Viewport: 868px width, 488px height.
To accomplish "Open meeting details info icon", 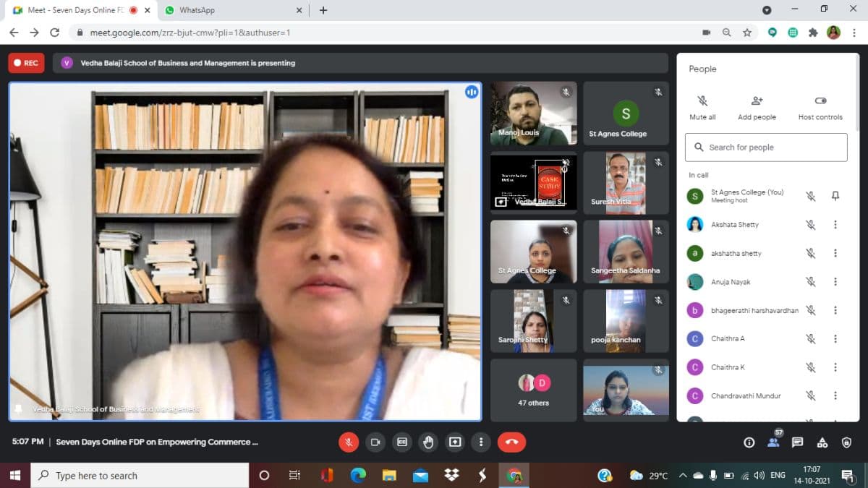I will coord(749,442).
